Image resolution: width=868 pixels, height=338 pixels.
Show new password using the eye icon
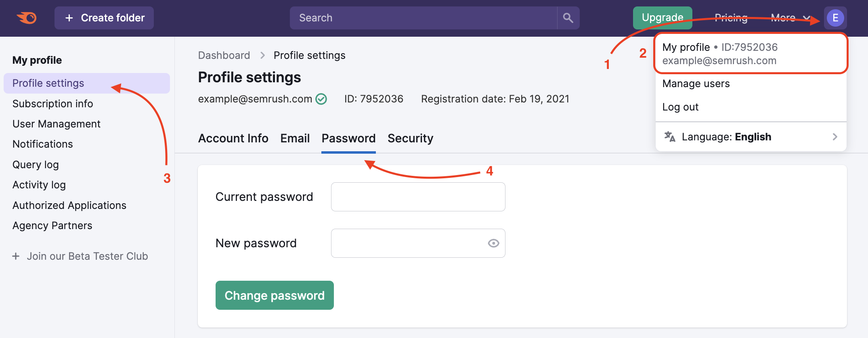point(493,243)
